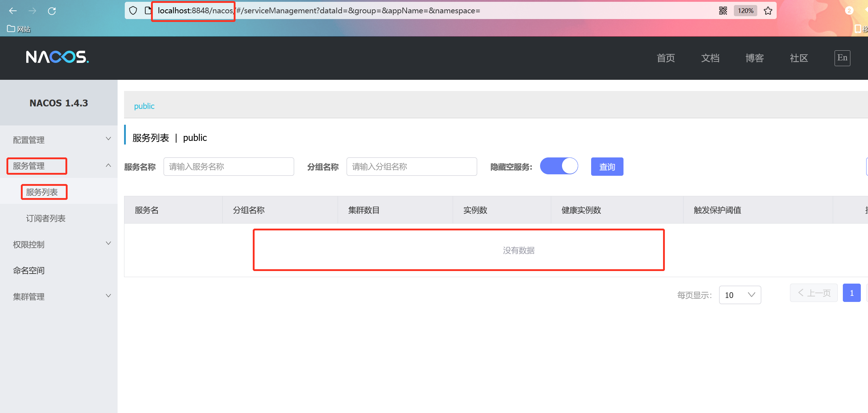
Task: Click the 上一页 previous page button
Action: (x=814, y=293)
